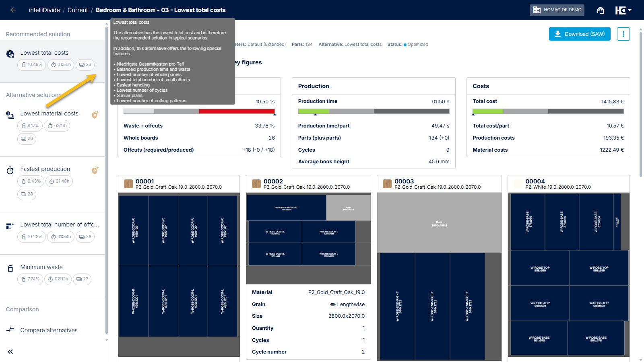Go to Current breadcrumb link
Viewport: 644px width, 362px height.
78,10
